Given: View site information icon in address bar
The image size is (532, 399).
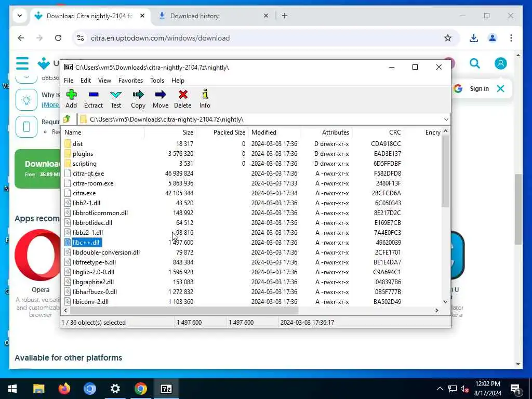Looking at the screenshot, I should [x=81, y=38].
